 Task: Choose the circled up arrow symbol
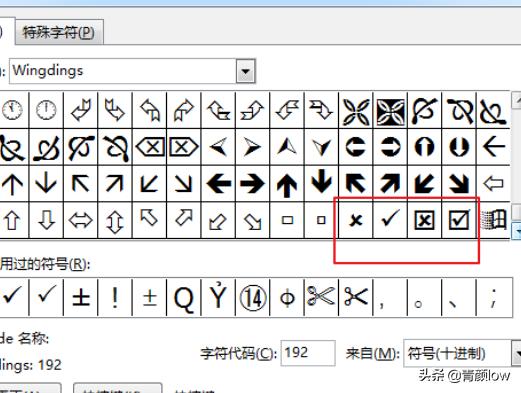[x=424, y=147]
